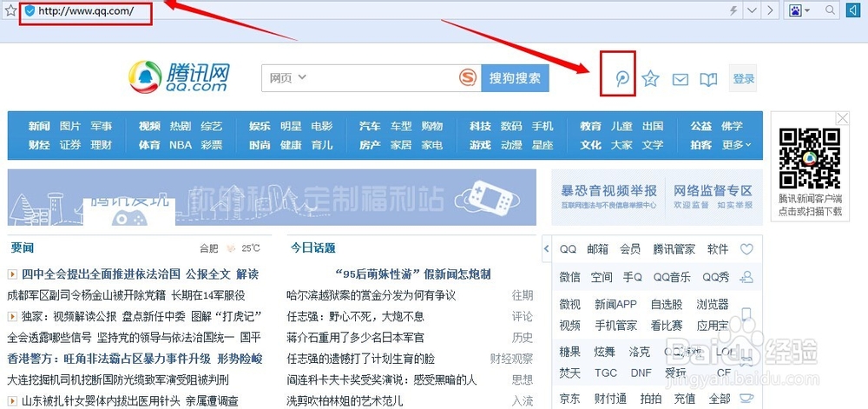Click the Qzone star icon
The height and width of the screenshot is (409, 868).
(650, 79)
